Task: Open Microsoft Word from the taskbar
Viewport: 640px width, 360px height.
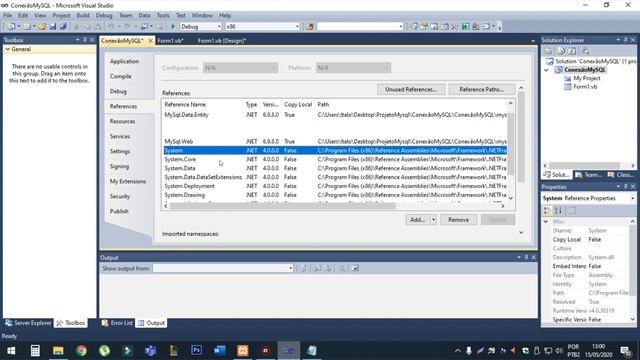Action: (220, 351)
